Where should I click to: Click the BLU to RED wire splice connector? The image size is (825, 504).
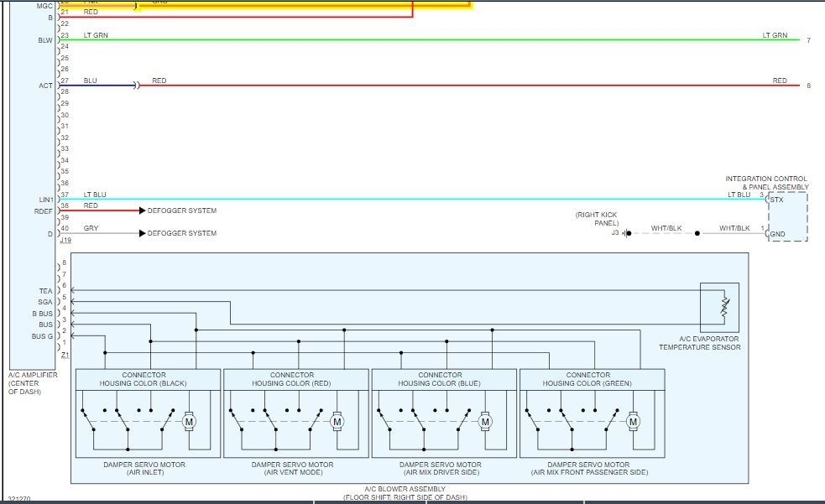(137, 86)
